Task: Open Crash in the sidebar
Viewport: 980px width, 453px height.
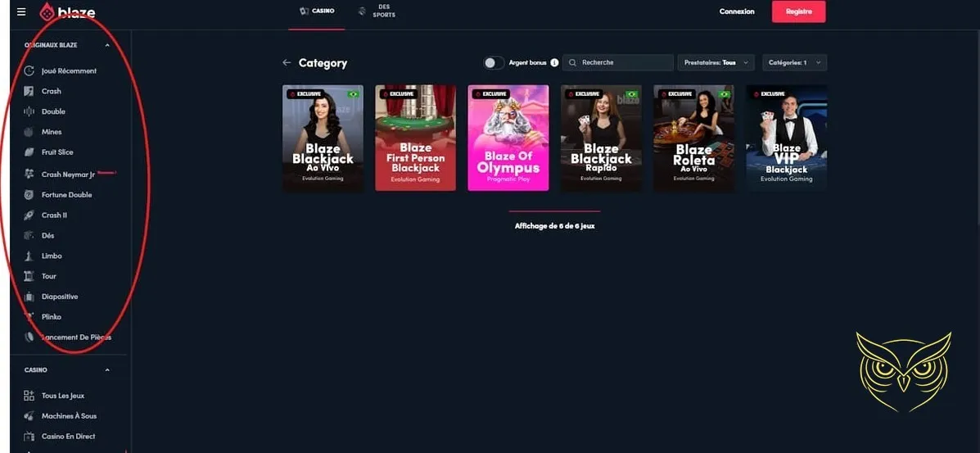Action: tap(52, 92)
